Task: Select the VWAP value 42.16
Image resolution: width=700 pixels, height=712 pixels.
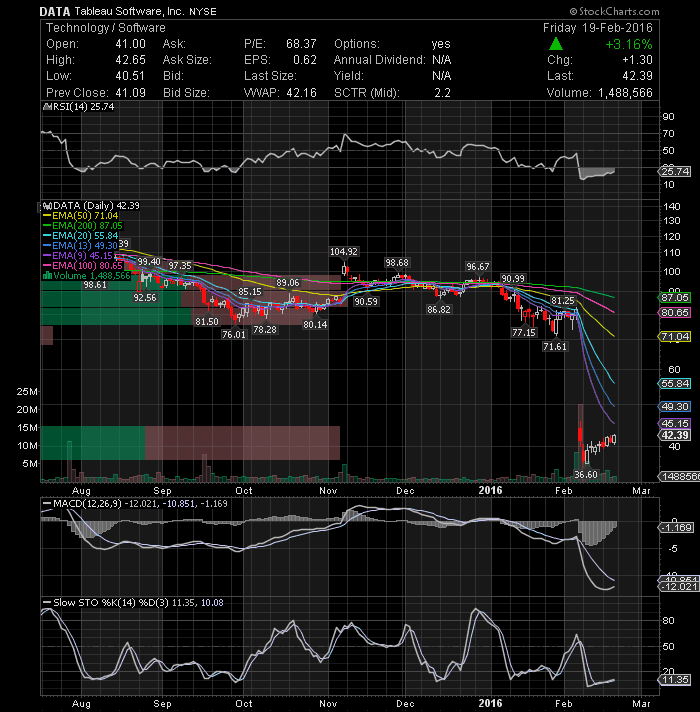Action: (301, 93)
